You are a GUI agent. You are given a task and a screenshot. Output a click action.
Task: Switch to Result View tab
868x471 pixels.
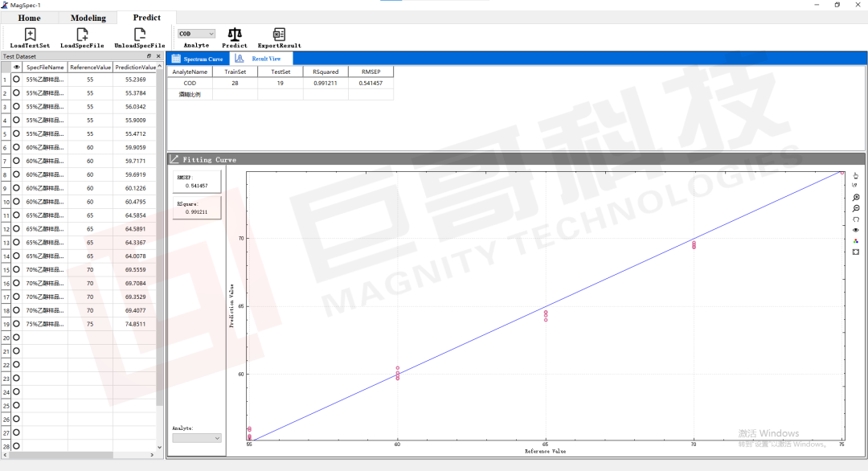(260, 59)
